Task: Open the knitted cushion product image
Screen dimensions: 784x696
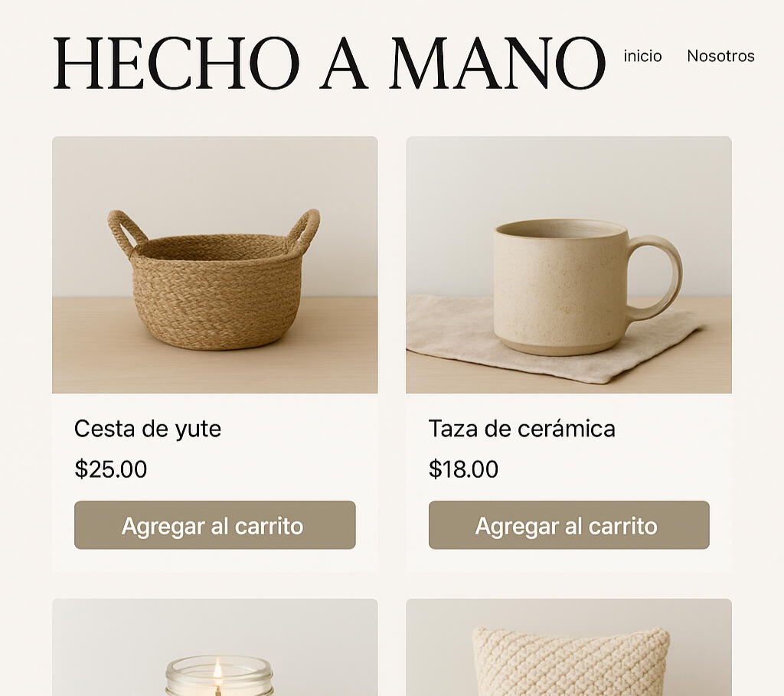Action: point(569,647)
